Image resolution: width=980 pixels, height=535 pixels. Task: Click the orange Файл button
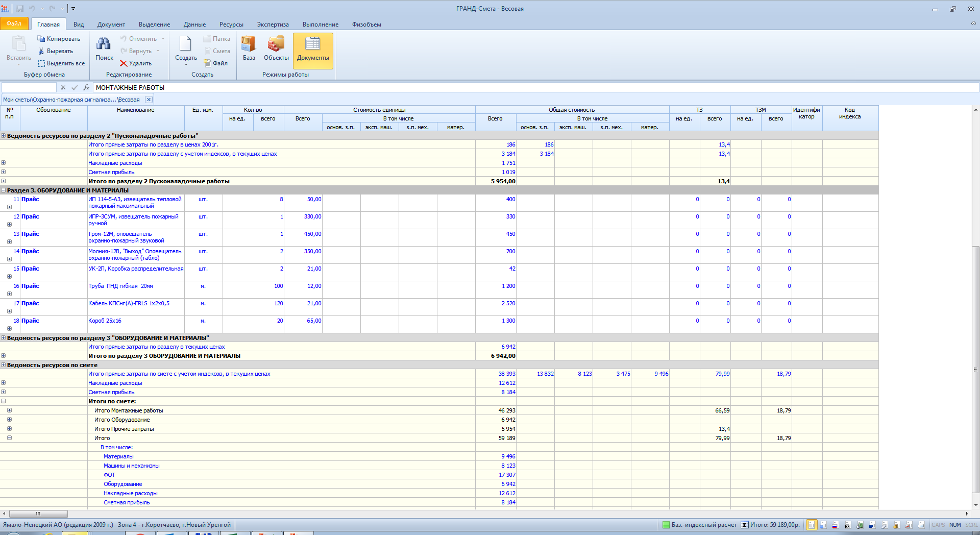[x=14, y=23]
